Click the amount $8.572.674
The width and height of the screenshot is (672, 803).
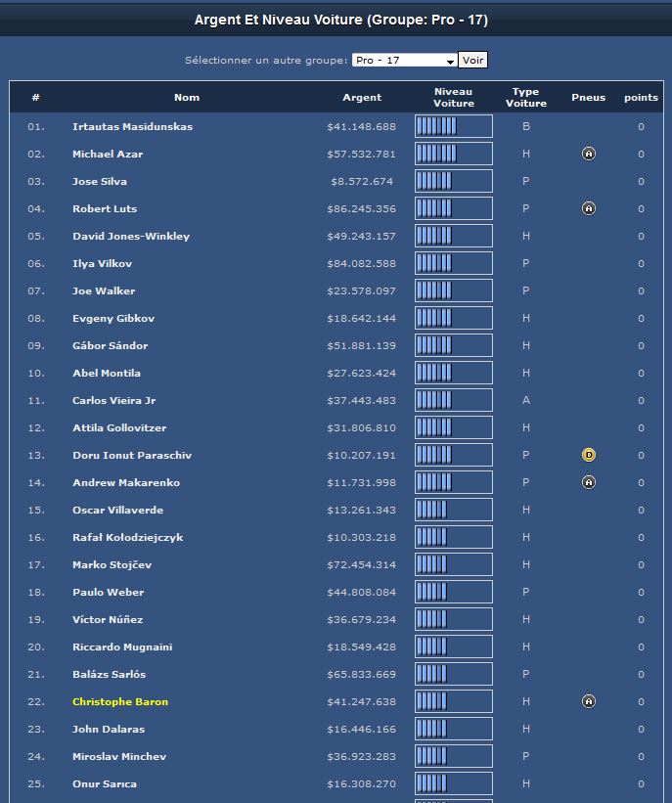(362, 181)
